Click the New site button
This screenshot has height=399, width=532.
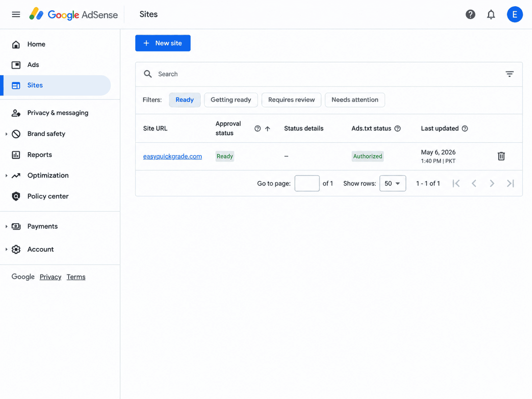(x=163, y=43)
